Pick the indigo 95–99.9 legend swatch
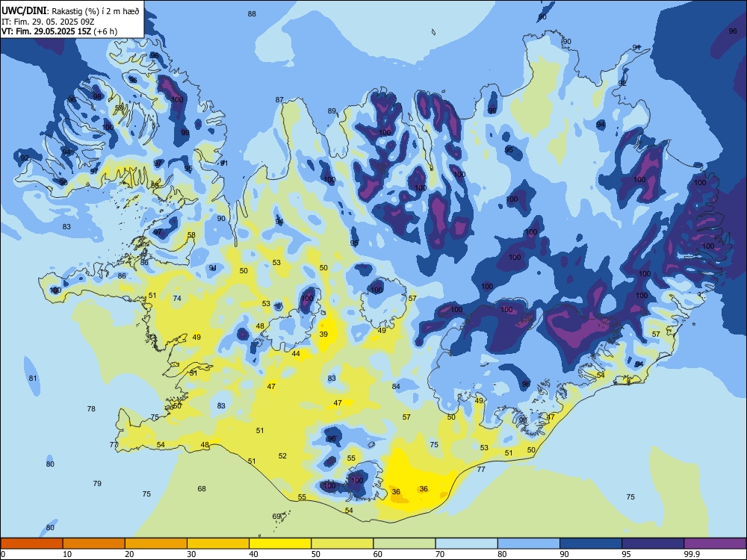 653,544
